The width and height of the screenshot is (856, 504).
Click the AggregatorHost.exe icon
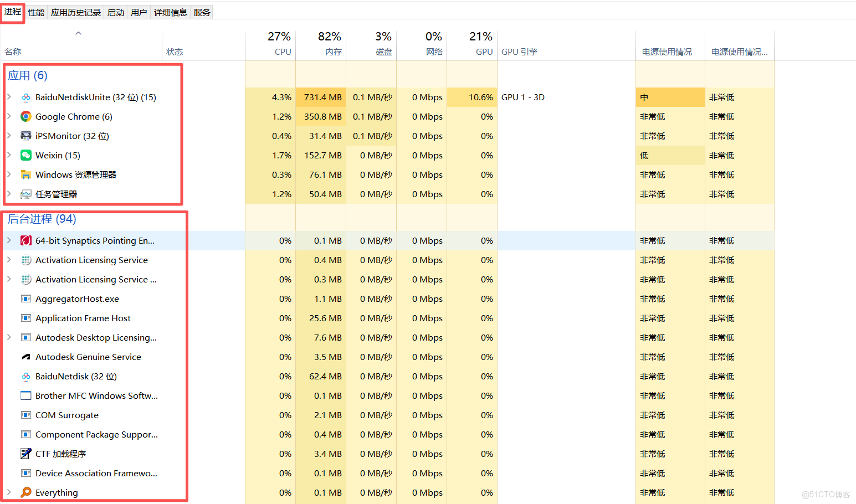click(25, 299)
